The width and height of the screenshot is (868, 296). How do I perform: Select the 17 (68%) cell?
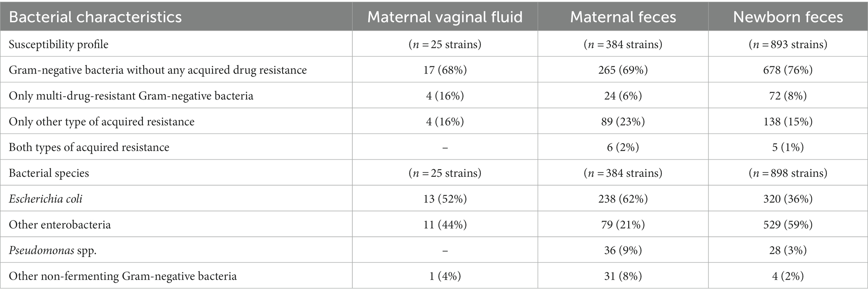[x=445, y=70]
